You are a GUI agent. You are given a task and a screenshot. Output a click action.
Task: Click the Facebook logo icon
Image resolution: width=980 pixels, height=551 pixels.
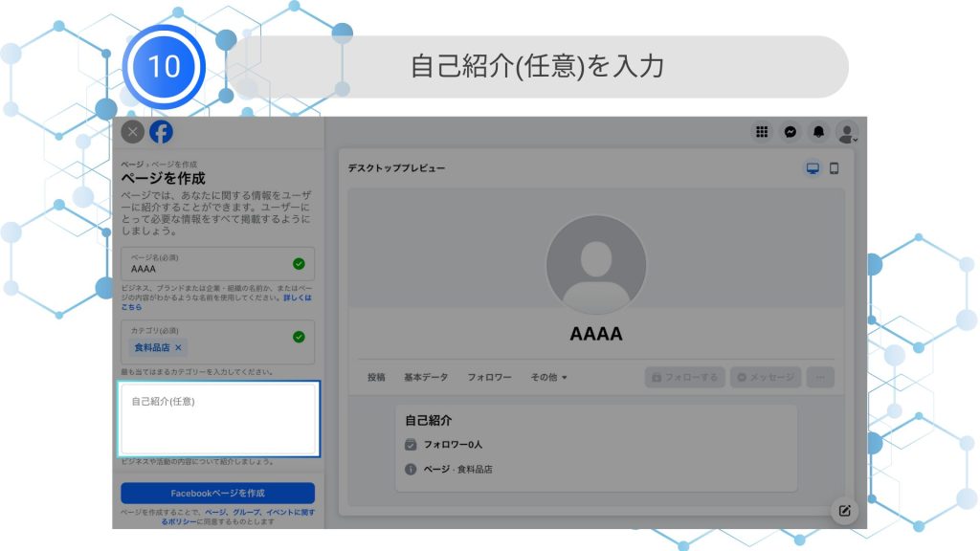pos(161,132)
